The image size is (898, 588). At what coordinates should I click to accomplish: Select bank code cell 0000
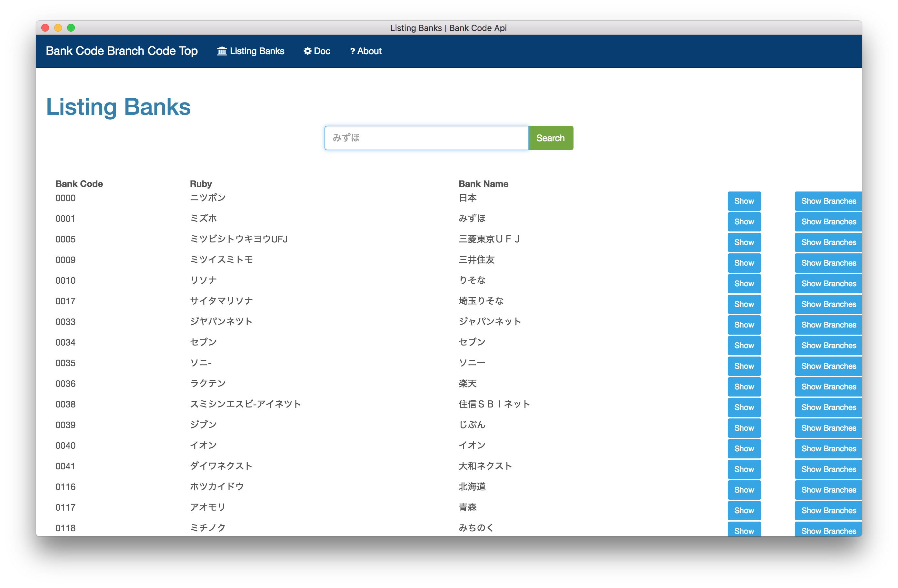pos(65,198)
